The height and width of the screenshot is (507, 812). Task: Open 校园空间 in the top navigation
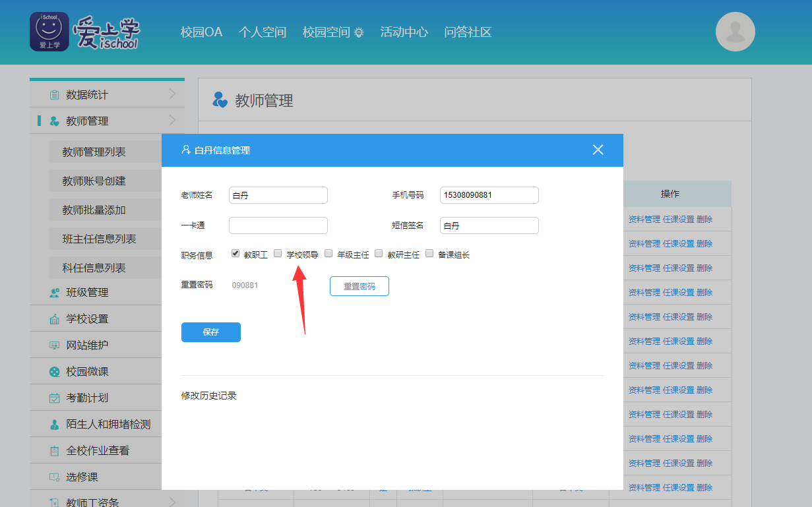pos(332,32)
